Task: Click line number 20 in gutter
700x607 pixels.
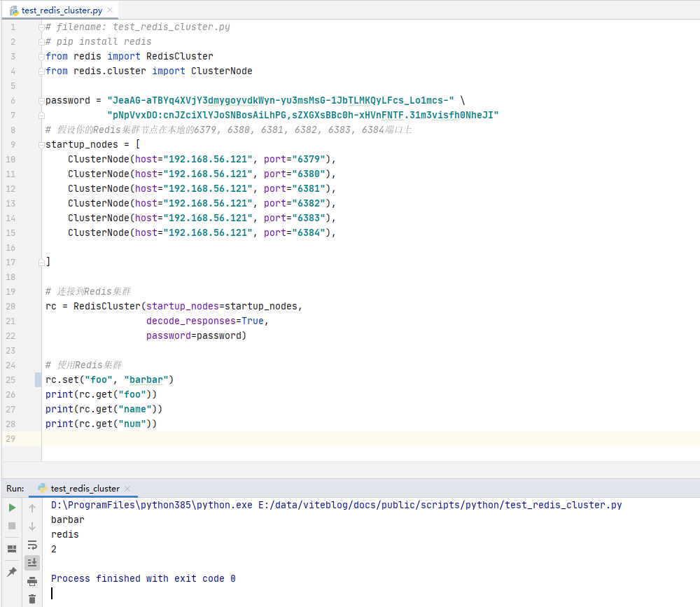Action: (x=10, y=307)
